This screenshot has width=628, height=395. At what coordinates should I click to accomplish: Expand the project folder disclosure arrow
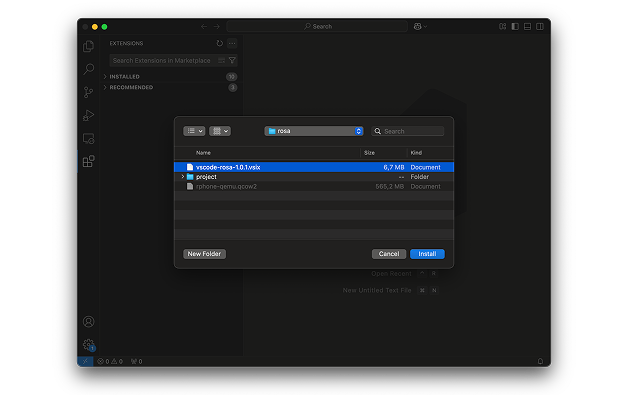click(183, 177)
